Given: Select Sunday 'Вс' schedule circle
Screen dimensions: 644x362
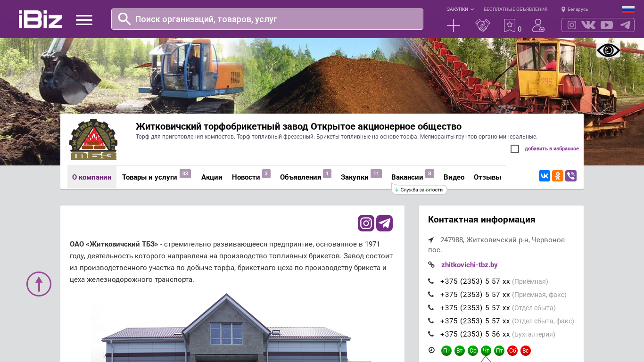Looking at the screenshot, I should (526, 351).
